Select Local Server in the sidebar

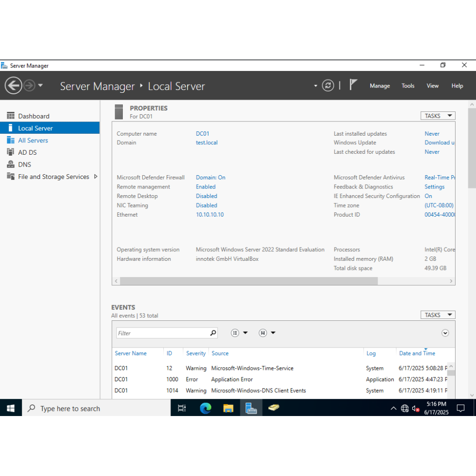[50, 128]
